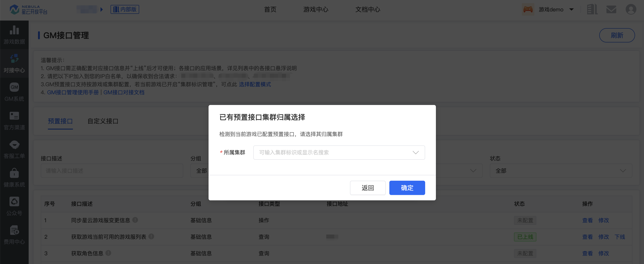644x264 pixels.
Task: Click the 返回 button
Action: [x=368, y=188]
